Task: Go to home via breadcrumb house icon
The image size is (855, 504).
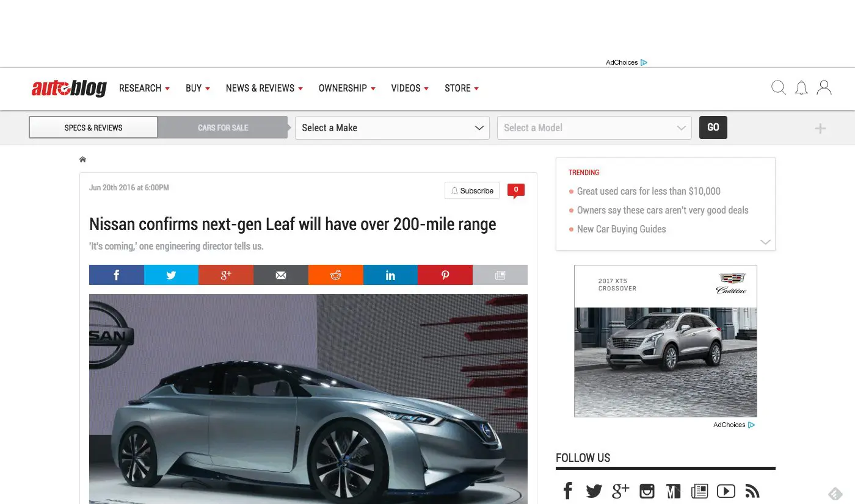Action: [82, 160]
